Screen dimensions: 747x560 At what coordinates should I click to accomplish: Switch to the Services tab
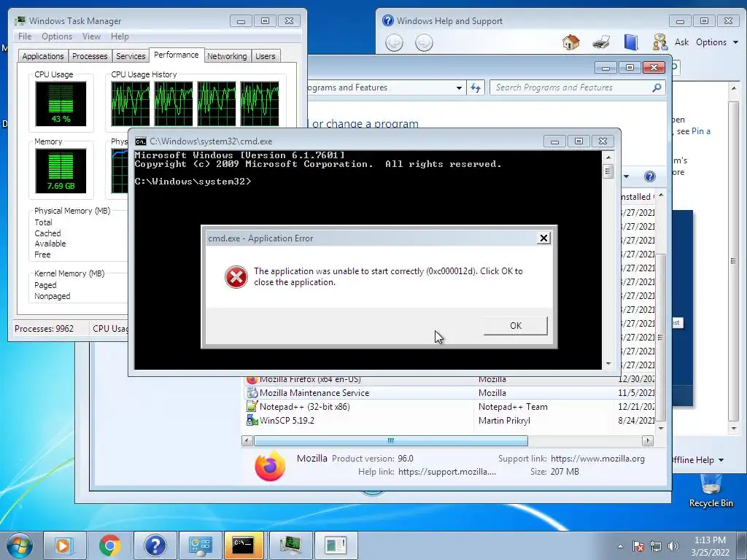click(x=131, y=56)
